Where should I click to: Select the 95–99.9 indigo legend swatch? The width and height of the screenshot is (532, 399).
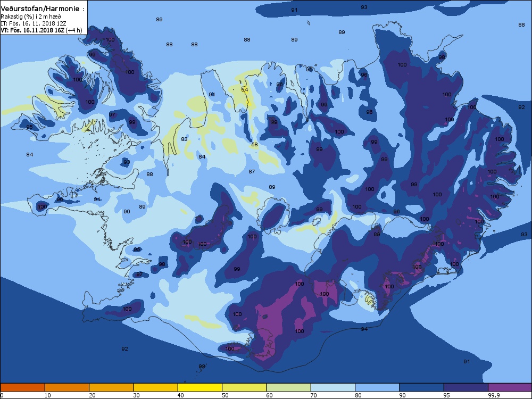pos(466,387)
